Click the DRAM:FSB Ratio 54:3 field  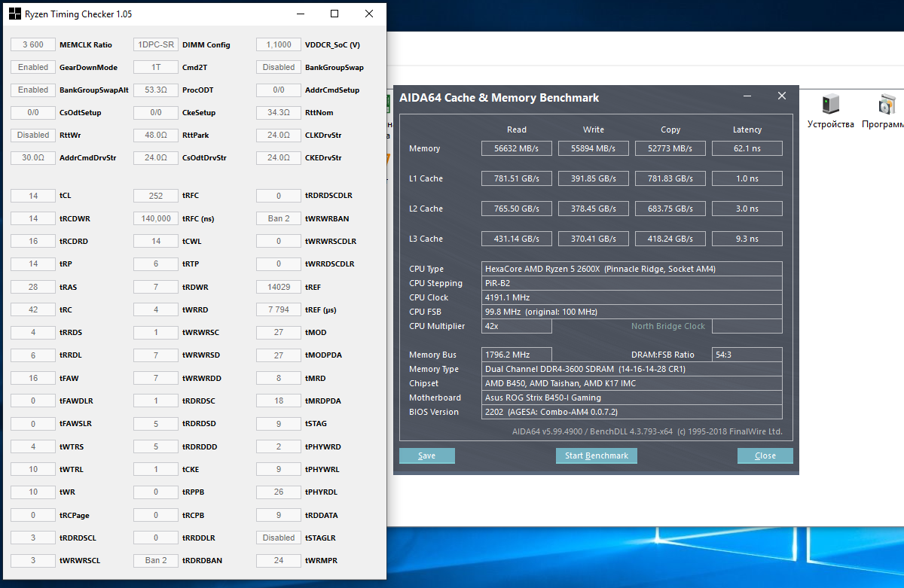coord(747,355)
